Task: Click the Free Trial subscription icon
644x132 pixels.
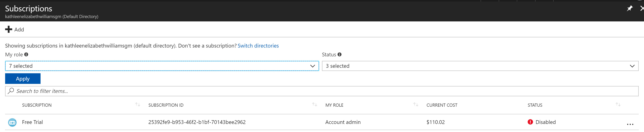Action: click(x=12, y=122)
